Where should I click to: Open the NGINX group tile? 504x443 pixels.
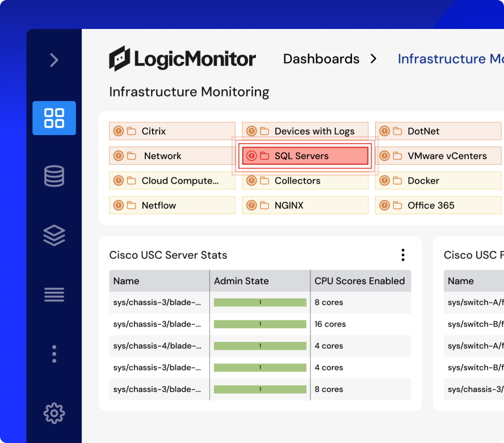pyautogui.click(x=305, y=205)
